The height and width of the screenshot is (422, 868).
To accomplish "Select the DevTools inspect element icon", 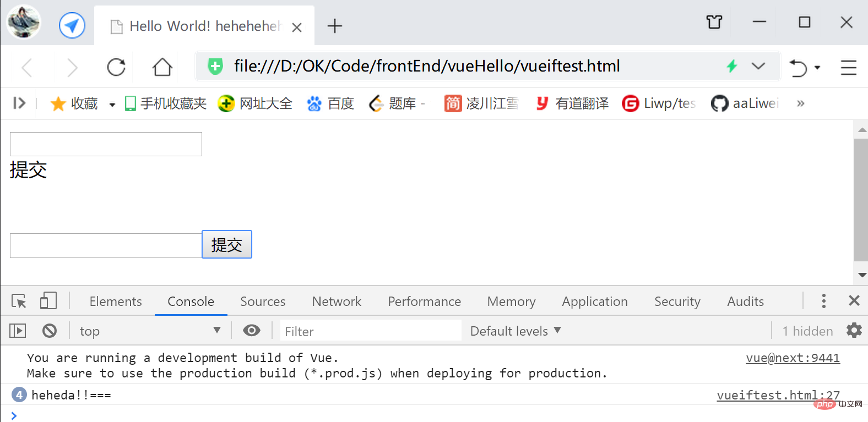I will tap(19, 301).
